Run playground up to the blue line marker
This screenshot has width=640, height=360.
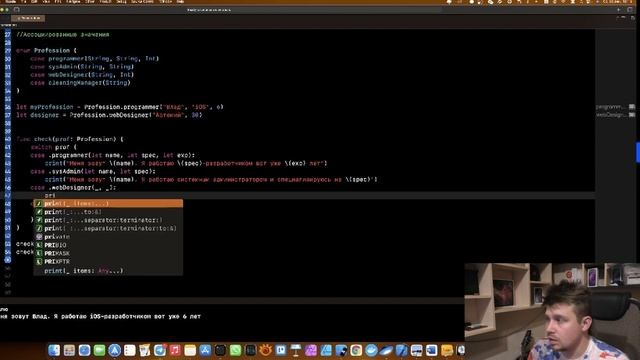[7, 260]
